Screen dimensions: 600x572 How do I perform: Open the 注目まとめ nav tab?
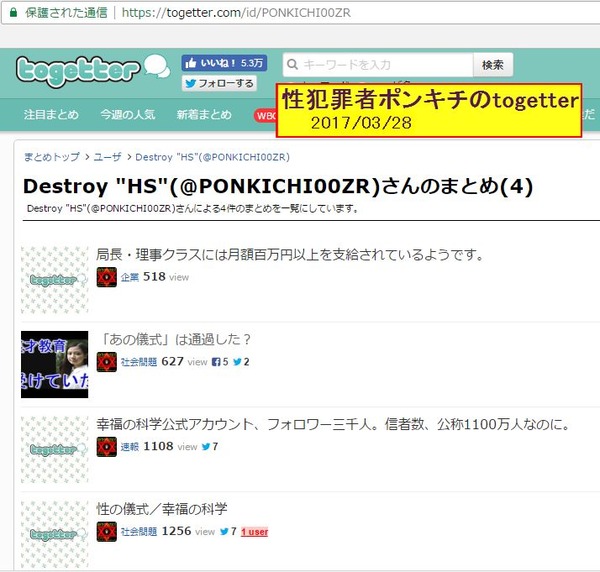[51, 114]
